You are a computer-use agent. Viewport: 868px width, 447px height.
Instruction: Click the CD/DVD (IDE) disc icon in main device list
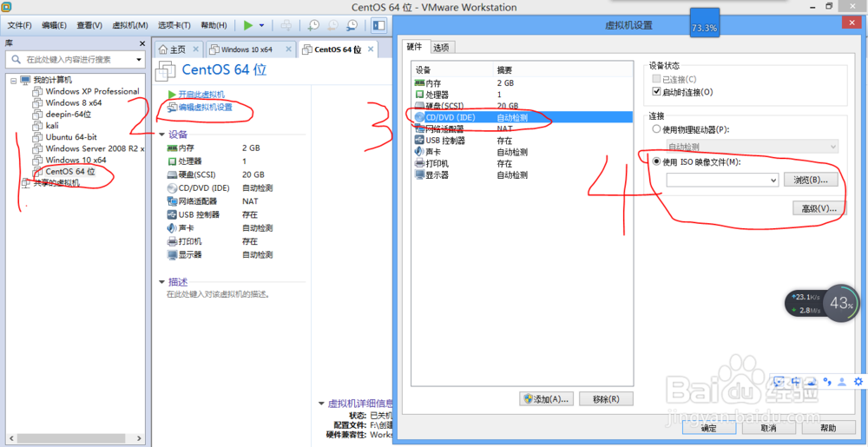tap(172, 188)
